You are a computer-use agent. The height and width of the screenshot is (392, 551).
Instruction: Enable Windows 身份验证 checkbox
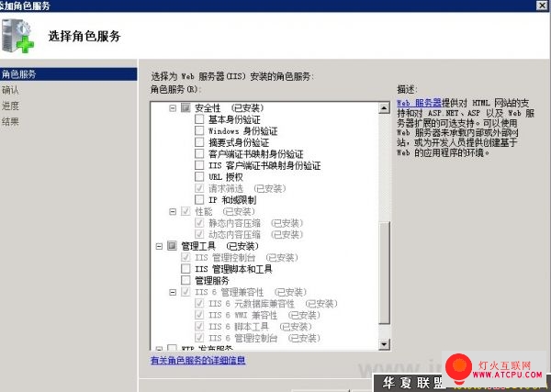(199, 130)
